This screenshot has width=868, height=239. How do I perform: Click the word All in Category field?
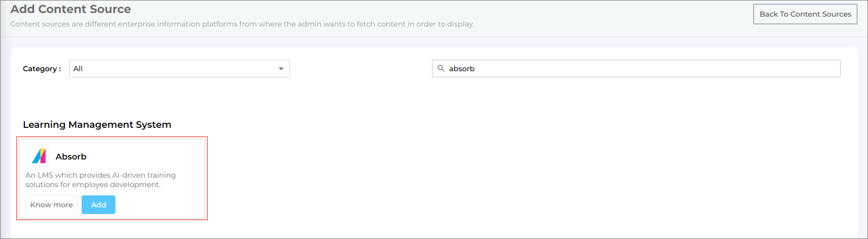(x=78, y=69)
